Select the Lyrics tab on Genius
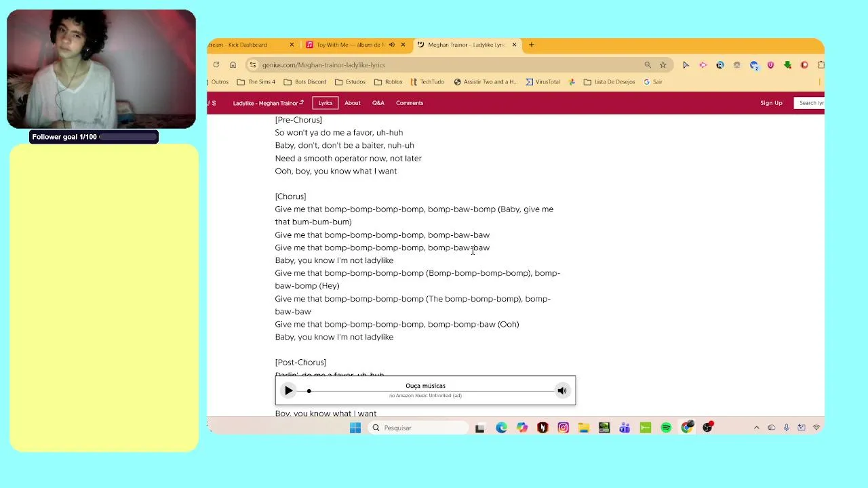868x488 pixels. coord(325,103)
